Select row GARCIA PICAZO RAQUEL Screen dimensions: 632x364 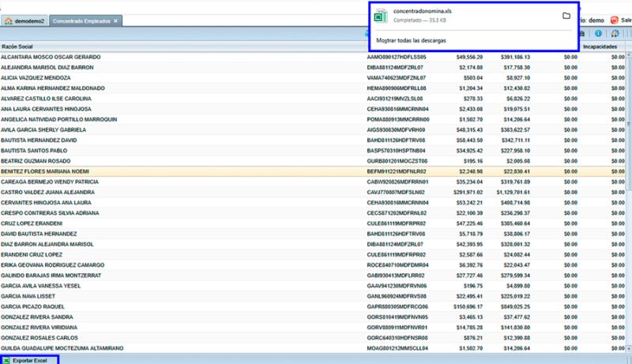point(313,307)
